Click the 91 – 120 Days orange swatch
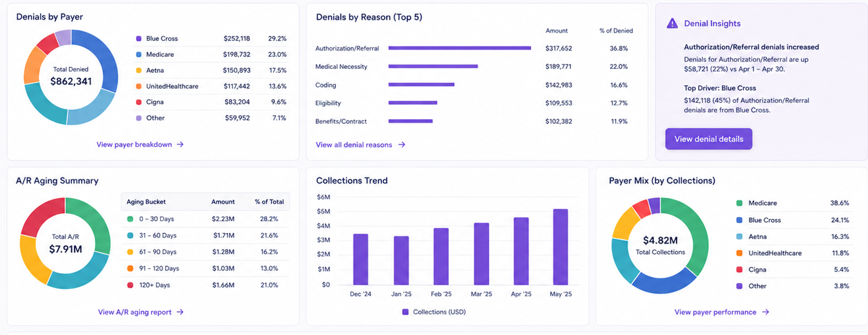This screenshot has width=868, height=335. pos(130,268)
